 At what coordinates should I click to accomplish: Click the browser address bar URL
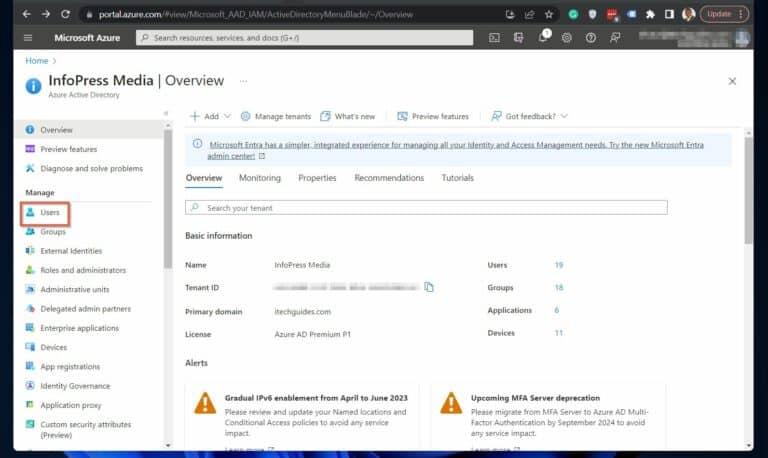point(256,14)
